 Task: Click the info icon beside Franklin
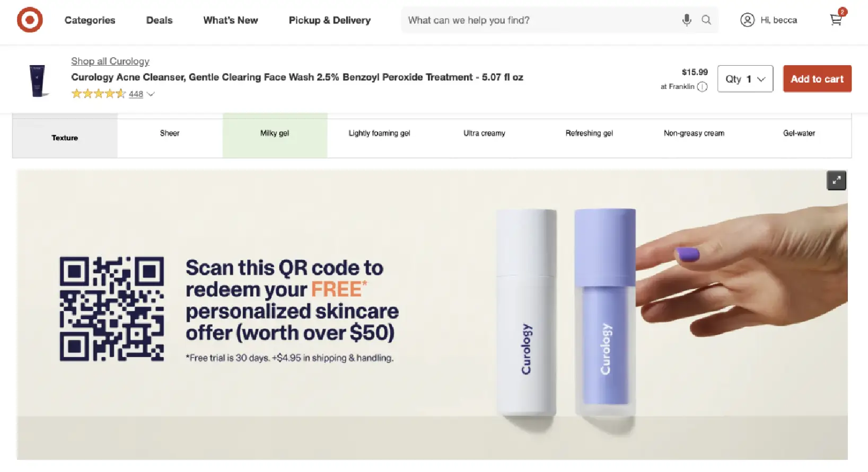702,87
